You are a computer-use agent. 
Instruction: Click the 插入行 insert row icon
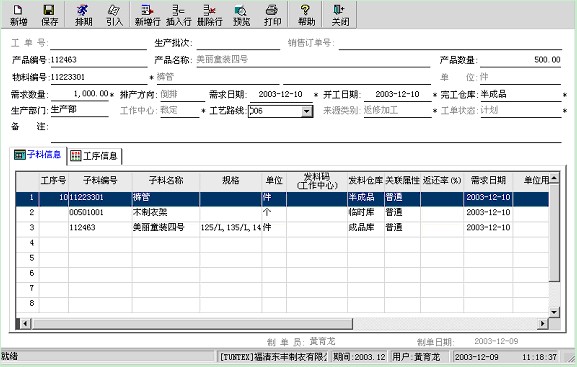coord(178,15)
